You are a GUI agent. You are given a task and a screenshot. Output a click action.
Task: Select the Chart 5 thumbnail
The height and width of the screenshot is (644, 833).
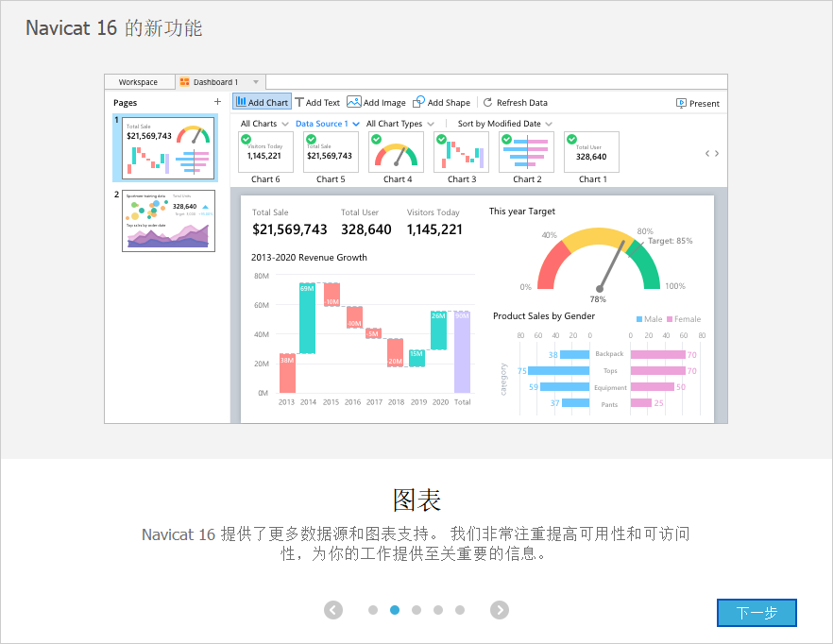click(331, 152)
